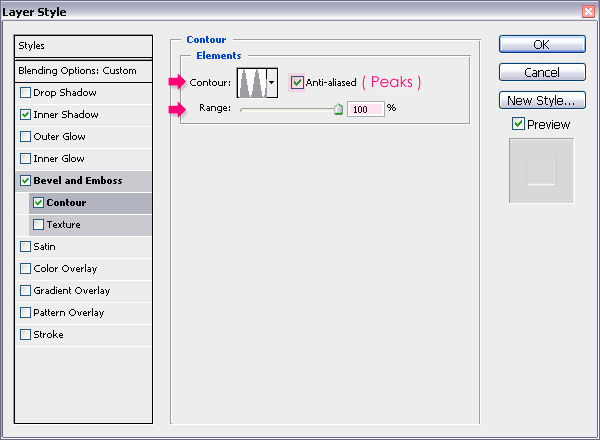Click the Range slider handle
This screenshot has height=440, width=600.
click(338, 109)
